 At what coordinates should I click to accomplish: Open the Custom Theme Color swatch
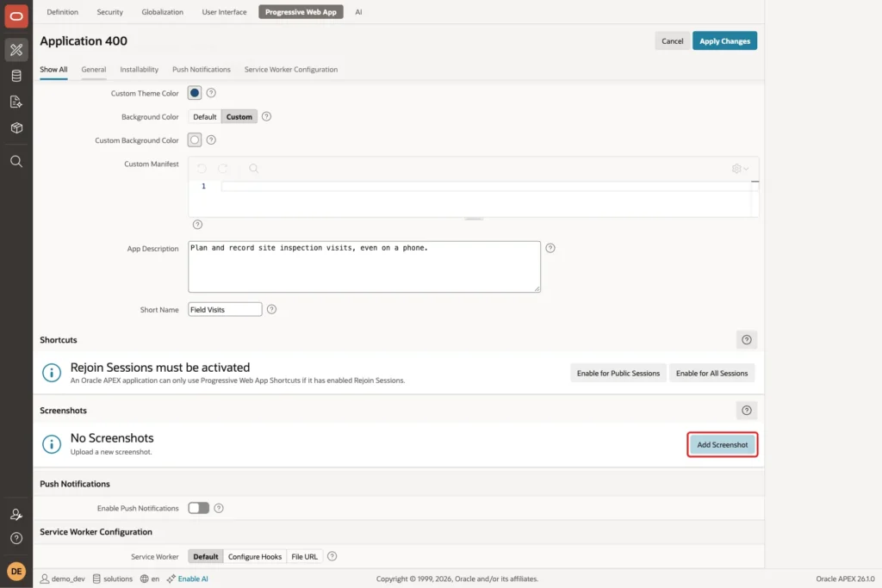click(x=195, y=93)
